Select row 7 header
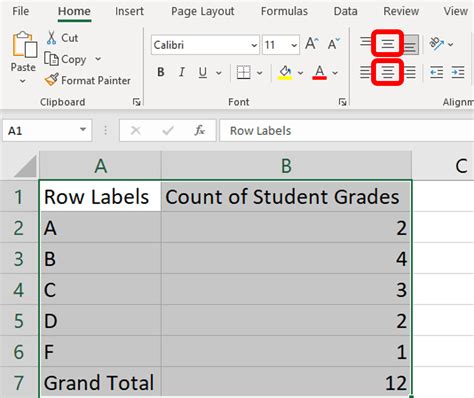Viewport: 474px width, 398px height. pyautogui.click(x=19, y=382)
